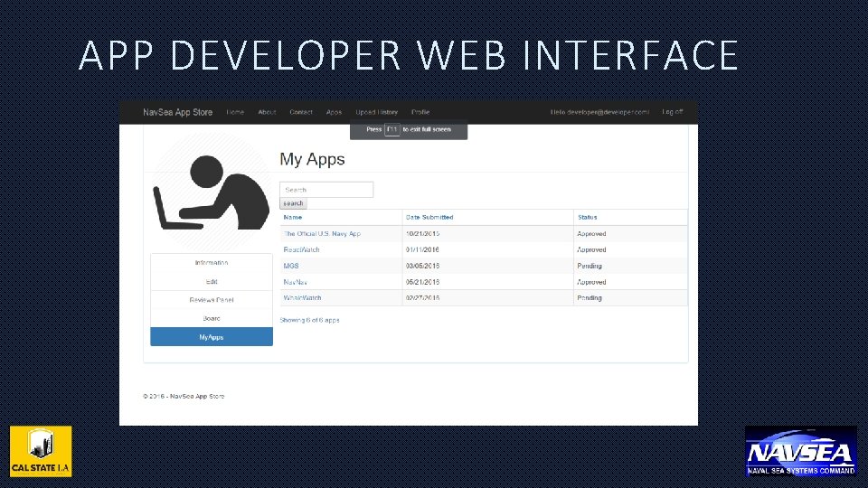Open the NavSea App Store brand link
The image size is (868, 488).
[x=178, y=112]
